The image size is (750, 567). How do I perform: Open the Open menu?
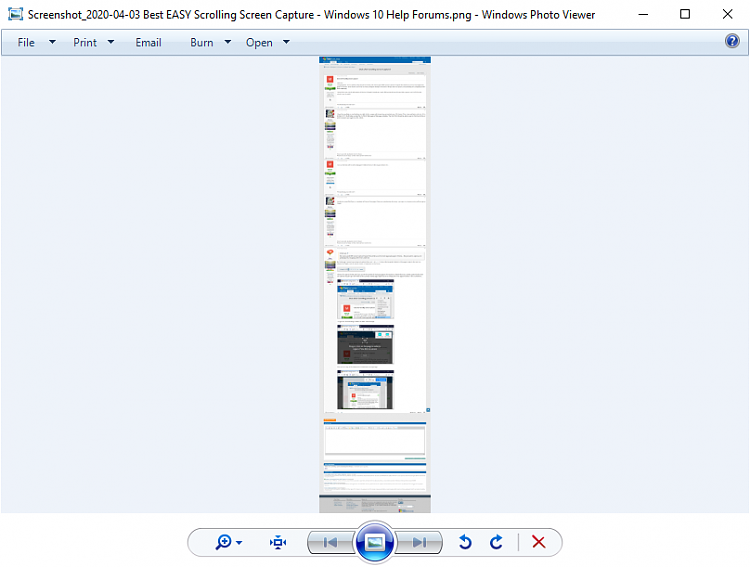259,43
